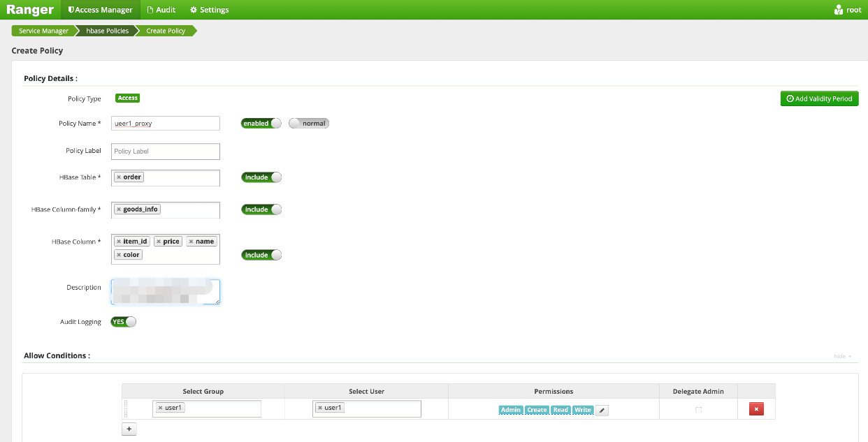Click the Ranger logo
The width and height of the screenshot is (868, 442).
click(x=31, y=10)
